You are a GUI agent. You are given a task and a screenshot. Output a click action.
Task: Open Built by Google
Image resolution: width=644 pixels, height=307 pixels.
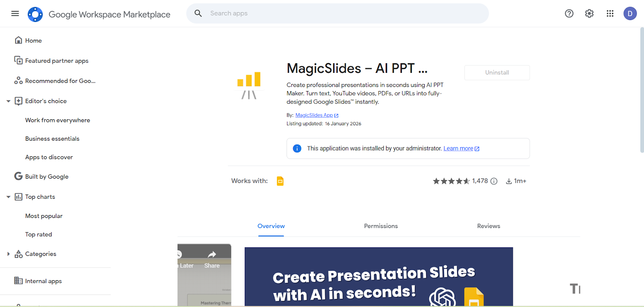click(x=47, y=176)
